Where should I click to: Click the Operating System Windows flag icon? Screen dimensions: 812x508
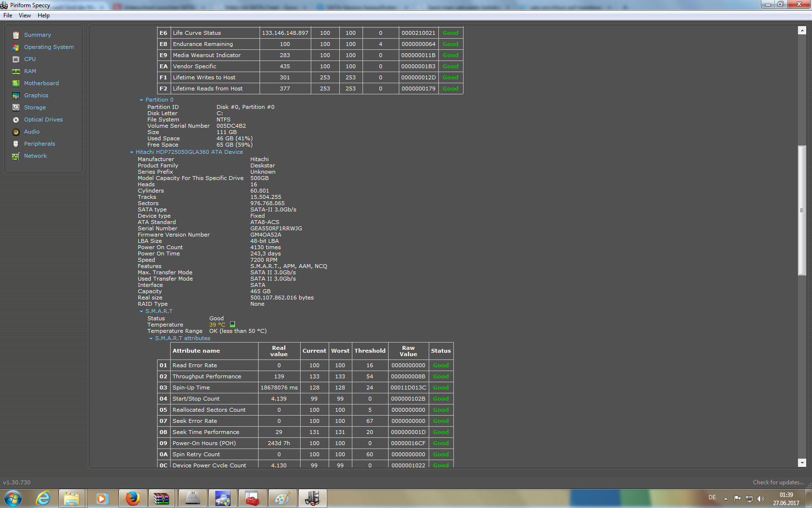coord(16,47)
